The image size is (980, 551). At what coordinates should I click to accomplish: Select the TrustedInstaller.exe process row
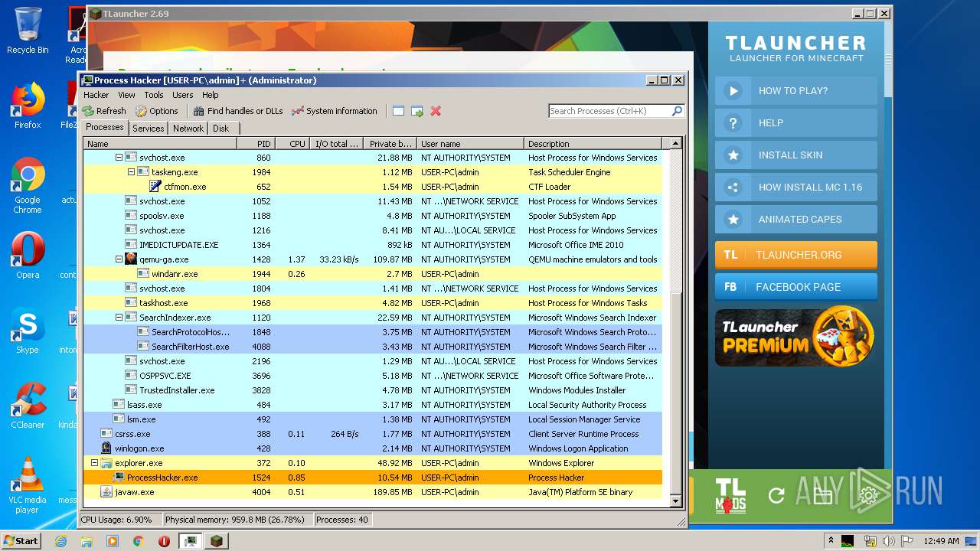tap(372, 390)
